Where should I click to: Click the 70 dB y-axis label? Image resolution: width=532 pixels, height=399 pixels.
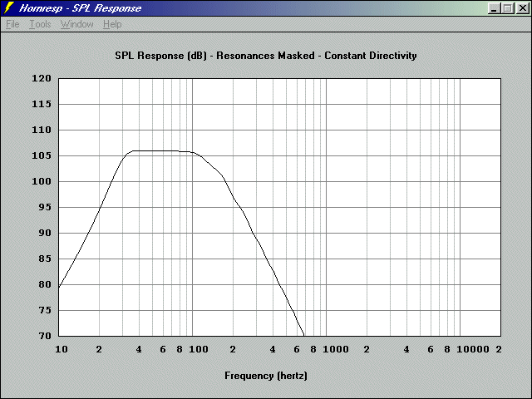[44, 336]
